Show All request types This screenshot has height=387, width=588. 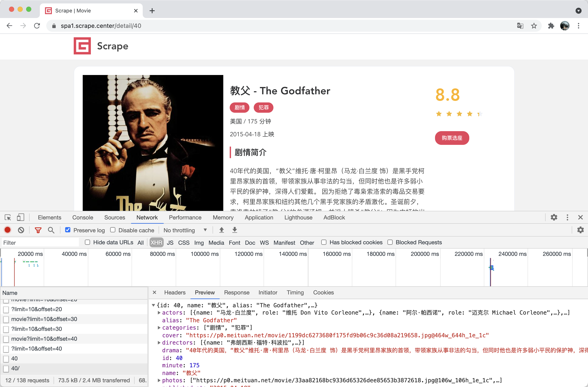coord(141,243)
